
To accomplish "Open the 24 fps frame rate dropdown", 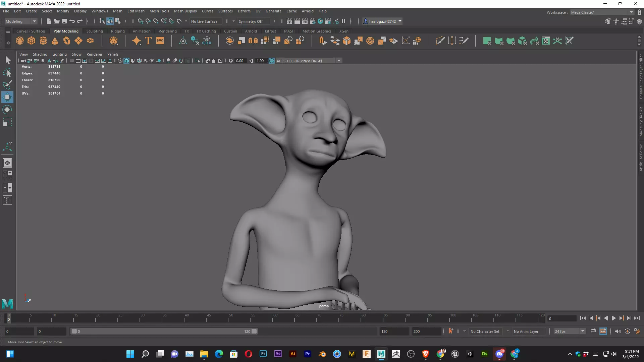I will coord(570,331).
